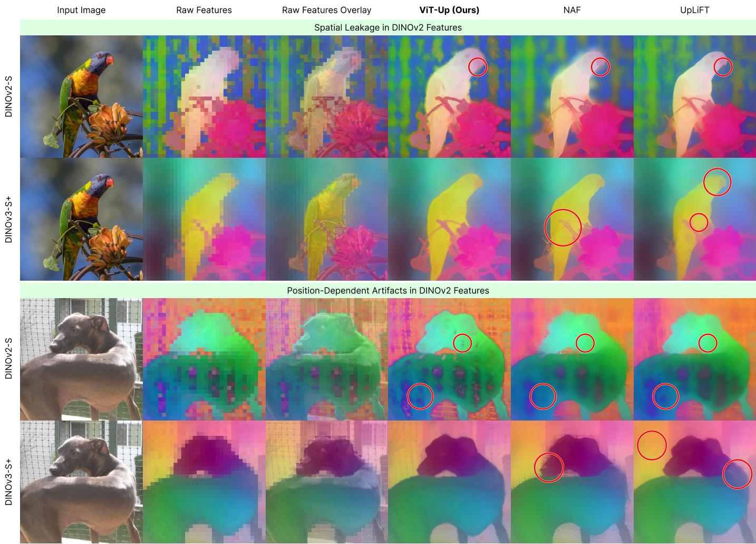Click the "Raw Features Overlay" column header
Image resolution: width=756 pixels, height=544 pixels.
pos(326,10)
